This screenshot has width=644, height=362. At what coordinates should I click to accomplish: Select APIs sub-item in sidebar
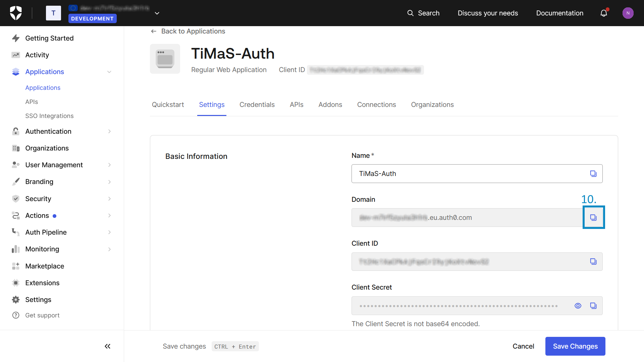pos(32,102)
